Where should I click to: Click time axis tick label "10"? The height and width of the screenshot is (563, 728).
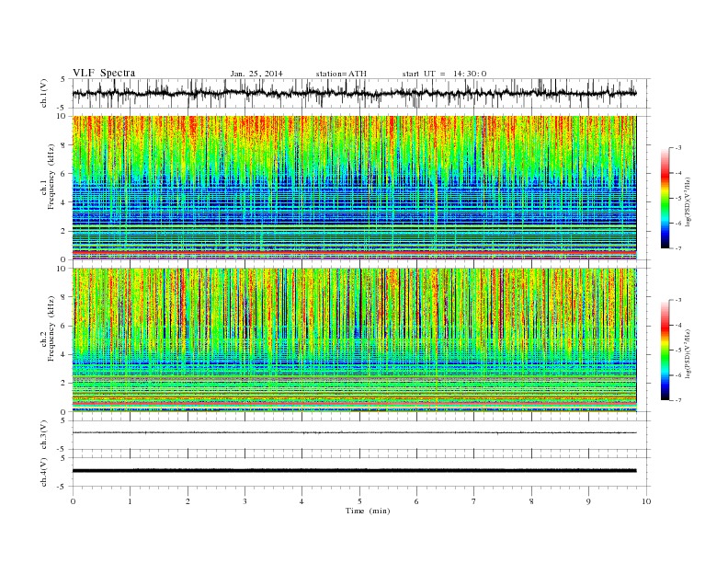pyautogui.click(x=646, y=501)
